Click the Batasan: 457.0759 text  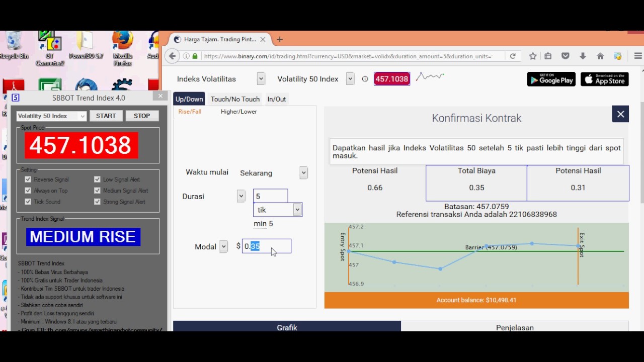[476, 207]
